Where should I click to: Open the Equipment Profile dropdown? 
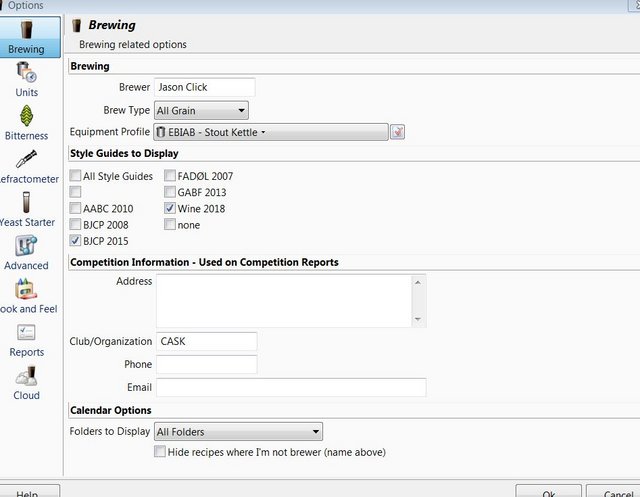tap(271, 132)
